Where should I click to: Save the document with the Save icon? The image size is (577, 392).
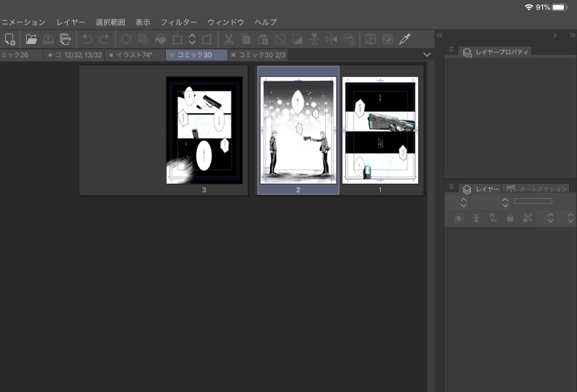pyautogui.click(x=48, y=39)
